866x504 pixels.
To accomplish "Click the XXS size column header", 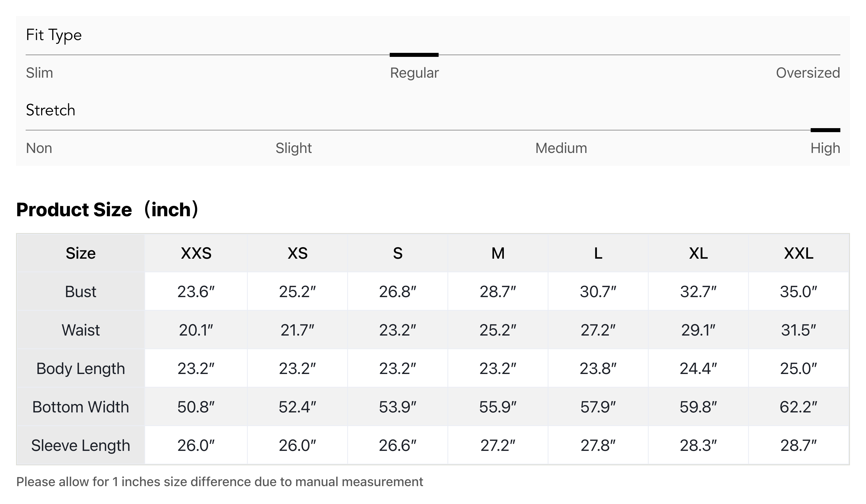I will click(196, 253).
